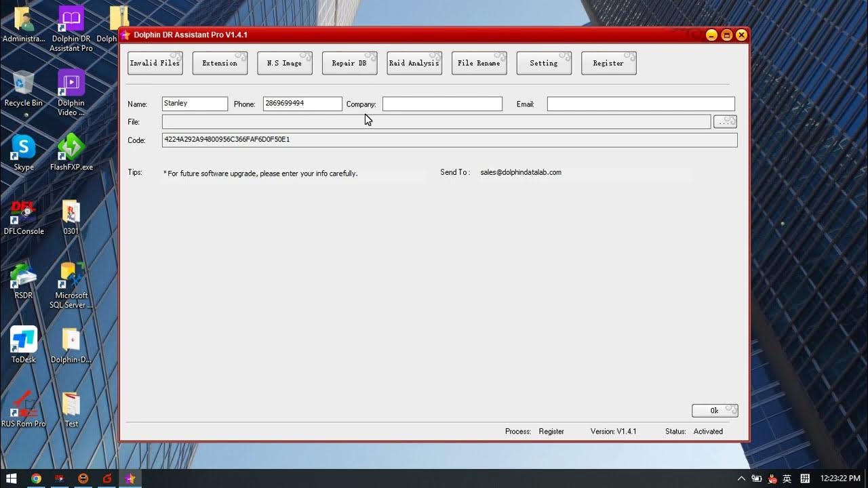The height and width of the screenshot is (488, 868).
Task: Open the Setting page
Action: coord(544,63)
